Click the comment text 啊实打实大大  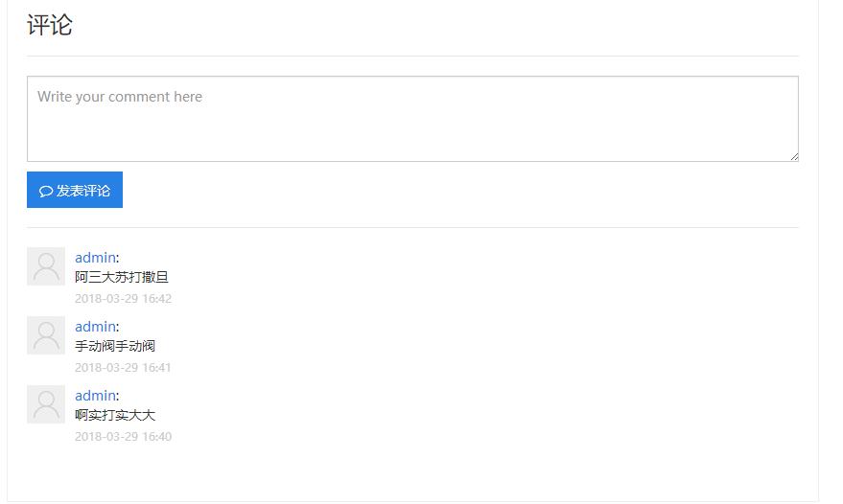(x=115, y=415)
